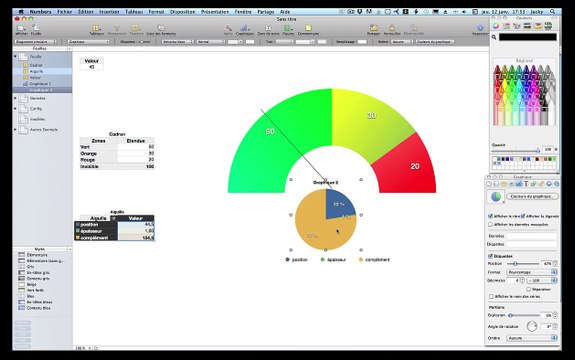
Task: Open the Afficher view toolbar button
Action: pyautogui.click(x=21, y=30)
